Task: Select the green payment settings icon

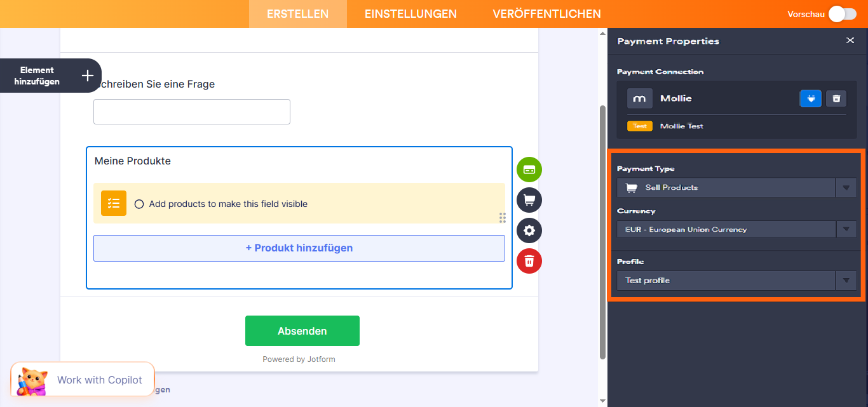Action: pos(529,170)
